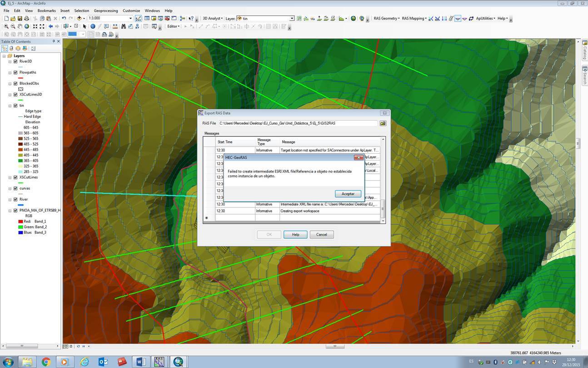588x368 pixels.
Task: Click the ArcToolbox red toolbox icon
Action: pos(167,18)
